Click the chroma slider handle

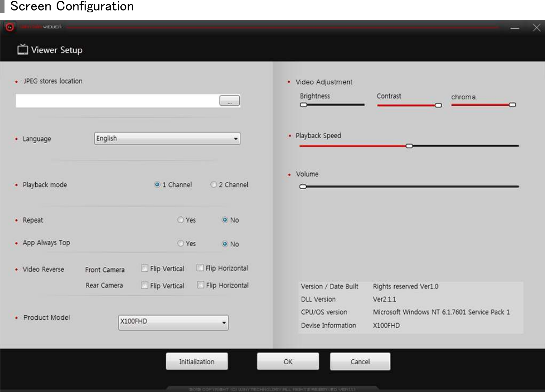[512, 105]
